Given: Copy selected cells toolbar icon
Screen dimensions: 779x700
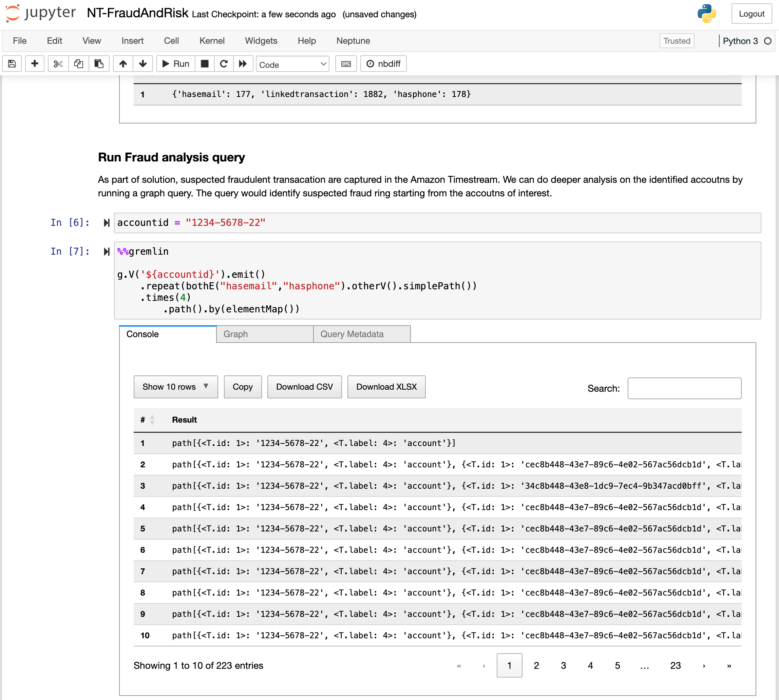Looking at the screenshot, I should point(78,64).
